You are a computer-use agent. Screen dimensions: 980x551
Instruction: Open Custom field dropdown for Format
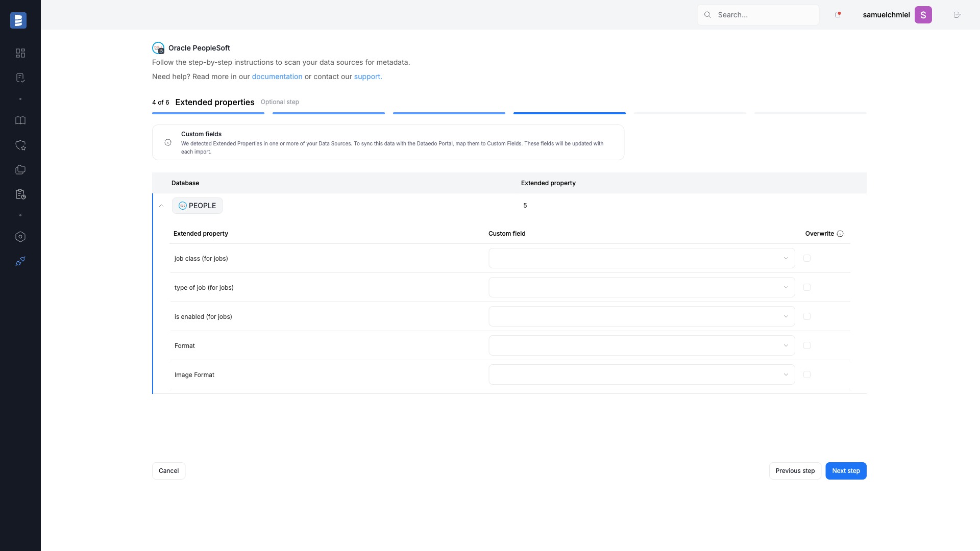(x=642, y=345)
